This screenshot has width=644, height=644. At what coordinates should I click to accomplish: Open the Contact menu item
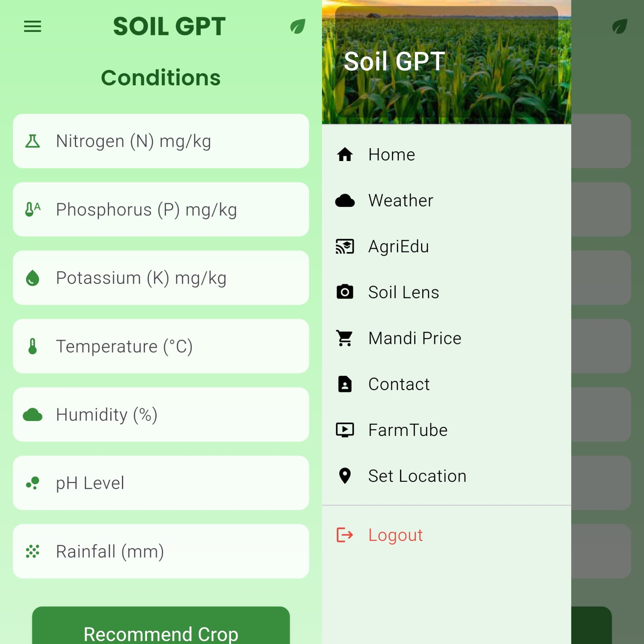point(398,384)
